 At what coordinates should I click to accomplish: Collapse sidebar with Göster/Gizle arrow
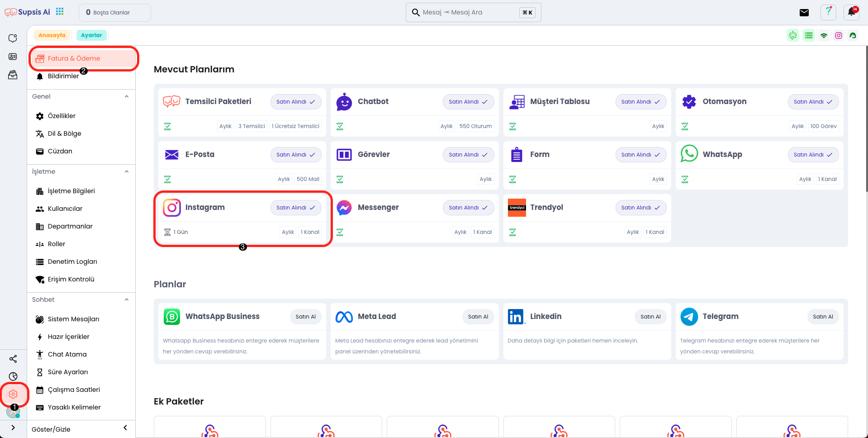[x=125, y=428]
